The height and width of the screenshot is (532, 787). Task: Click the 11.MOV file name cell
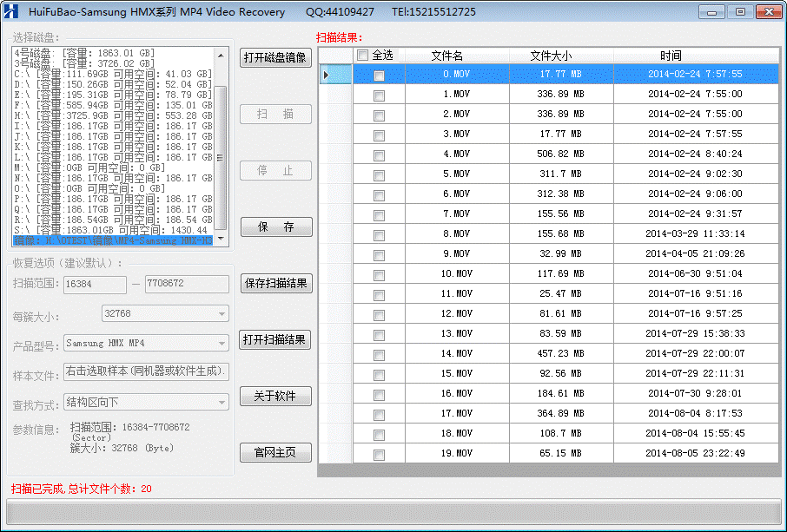click(x=457, y=293)
